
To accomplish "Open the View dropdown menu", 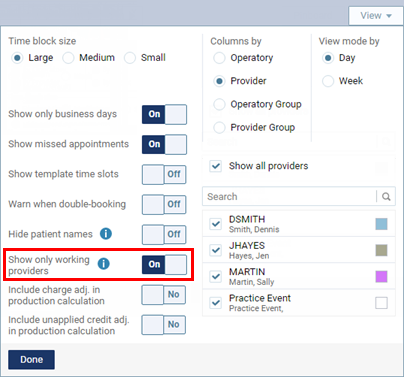I will 376,16.
